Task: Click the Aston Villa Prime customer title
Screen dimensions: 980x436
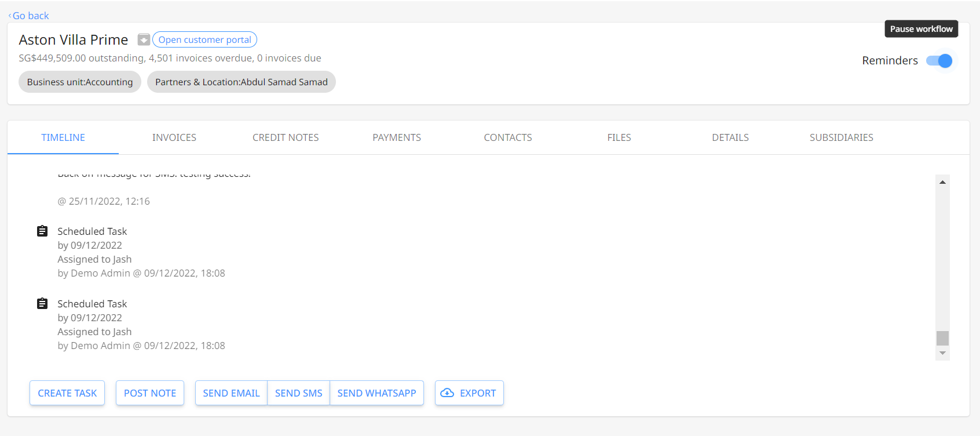Action: 74,39
